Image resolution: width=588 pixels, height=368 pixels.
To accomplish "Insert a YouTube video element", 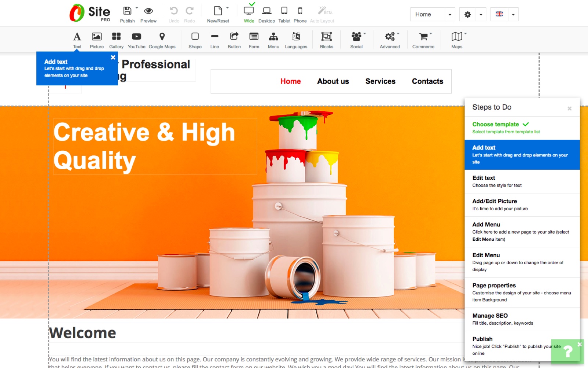I will (x=136, y=37).
